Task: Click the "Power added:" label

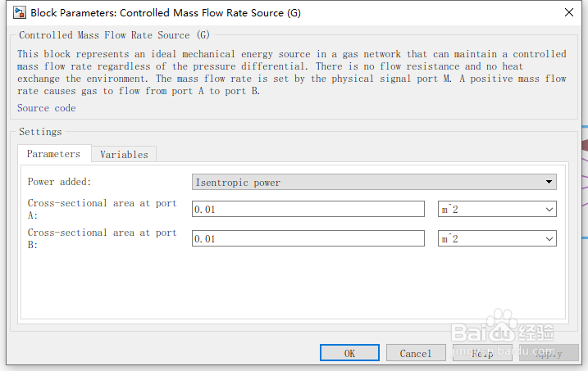Action: coord(60,182)
